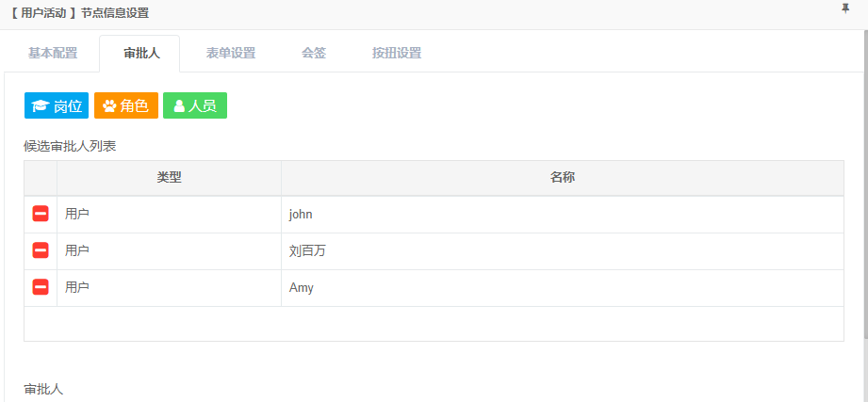Select the Amy name cell

562,287
